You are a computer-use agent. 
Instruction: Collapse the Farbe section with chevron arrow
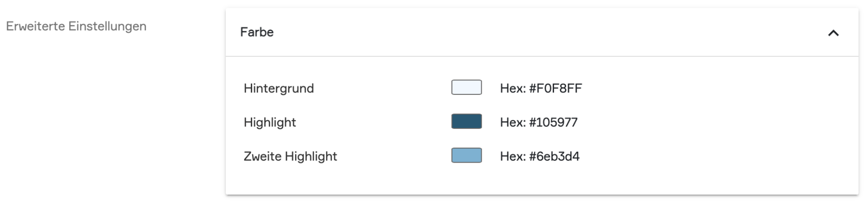coord(833,33)
